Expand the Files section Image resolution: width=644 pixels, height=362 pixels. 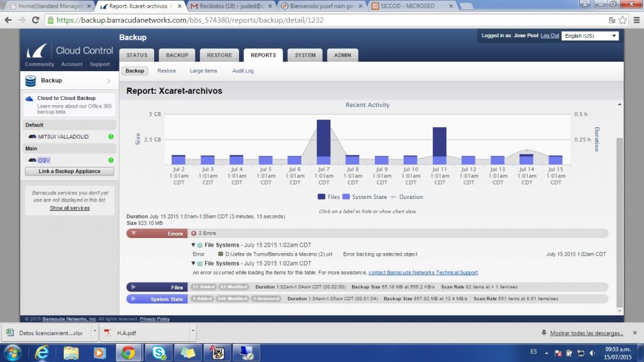tap(157, 287)
